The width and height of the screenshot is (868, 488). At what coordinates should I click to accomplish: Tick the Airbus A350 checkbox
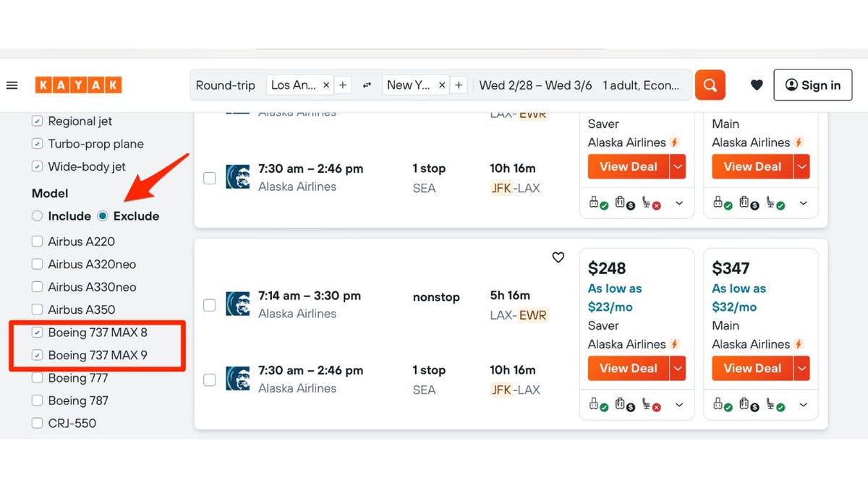point(37,309)
